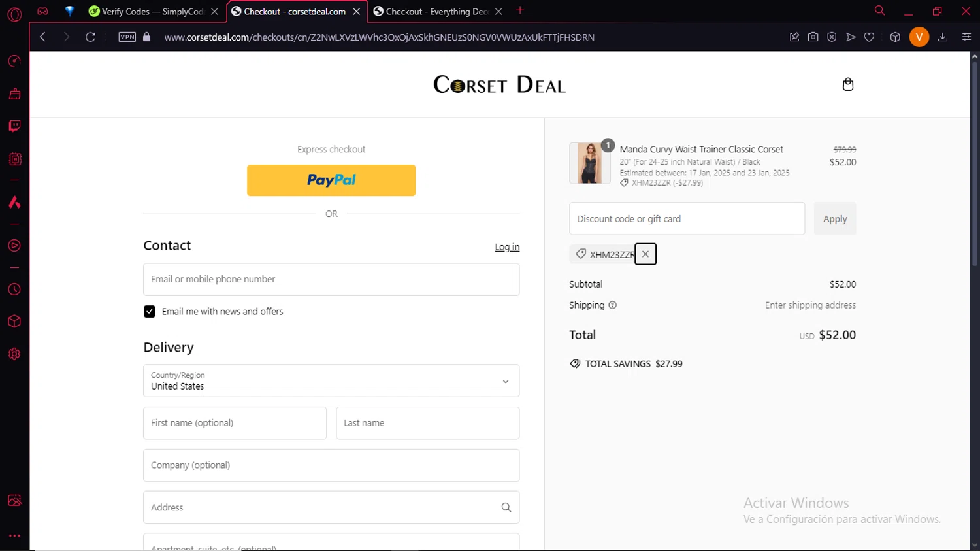980x551 pixels.
Task: Click the Enter shipping address text
Action: click(810, 305)
